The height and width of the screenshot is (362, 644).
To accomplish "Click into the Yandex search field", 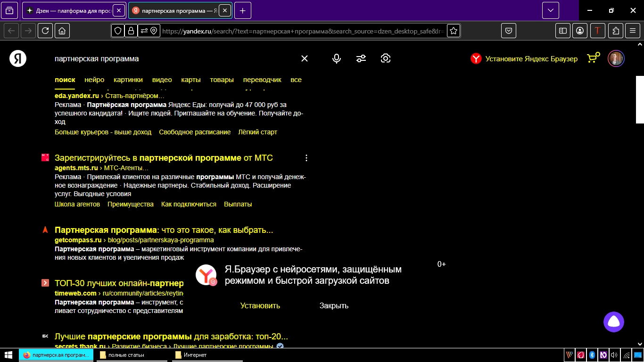I will (174, 59).
